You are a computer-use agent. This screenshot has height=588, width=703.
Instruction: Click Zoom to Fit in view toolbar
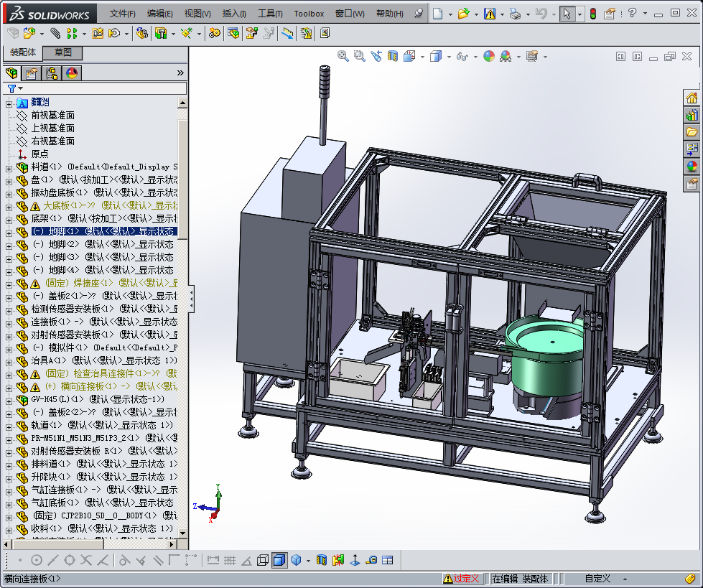point(343,56)
